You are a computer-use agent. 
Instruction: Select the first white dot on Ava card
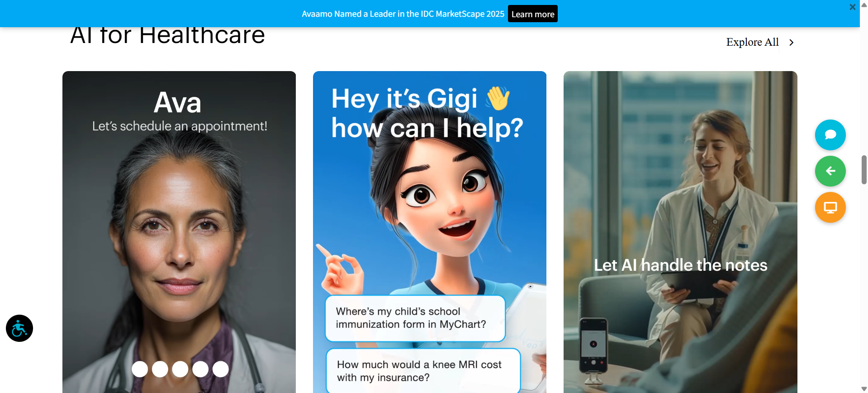point(140,369)
